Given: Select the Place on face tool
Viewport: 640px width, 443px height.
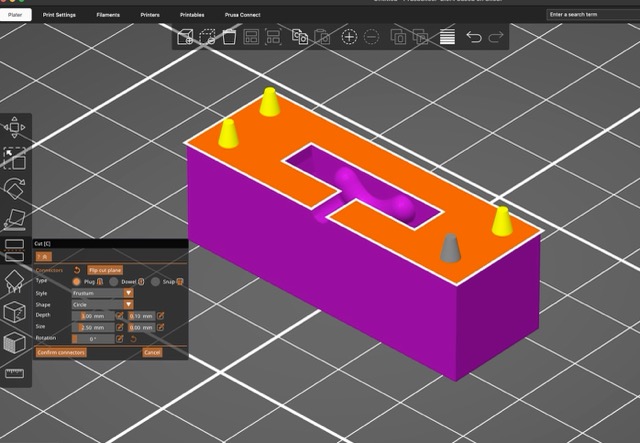Looking at the screenshot, I should pyautogui.click(x=14, y=220).
